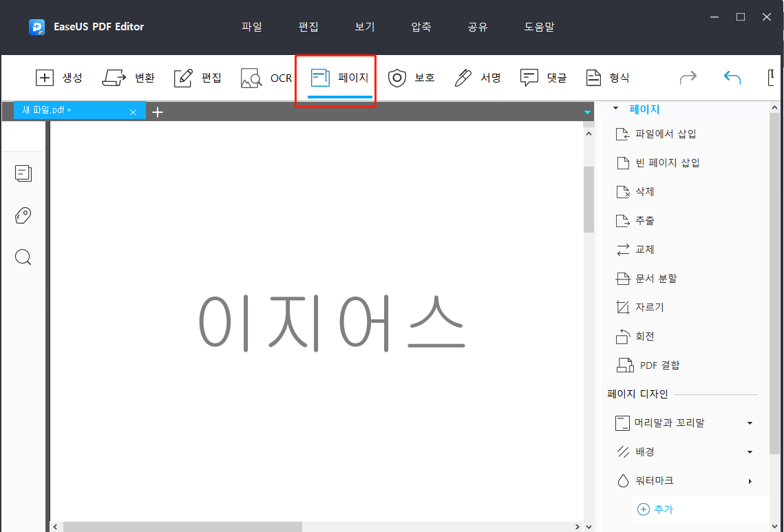
Task: Open the 보기 (View) menu
Action: pyautogui.click(x=364, y=27)
